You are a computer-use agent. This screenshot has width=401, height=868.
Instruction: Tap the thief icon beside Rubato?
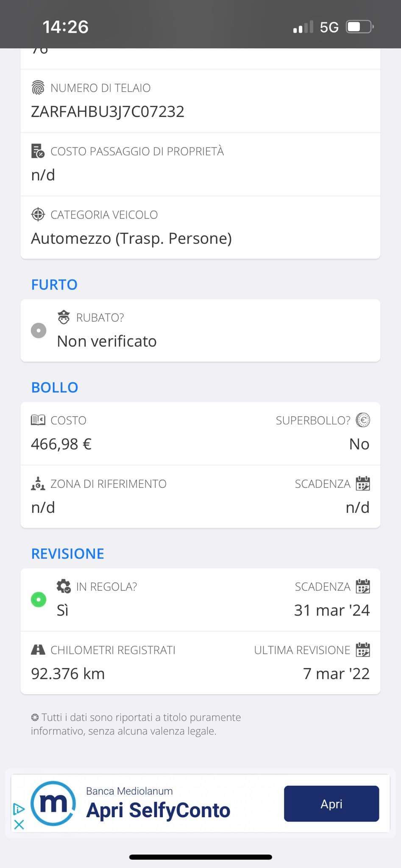click(64, 317)
